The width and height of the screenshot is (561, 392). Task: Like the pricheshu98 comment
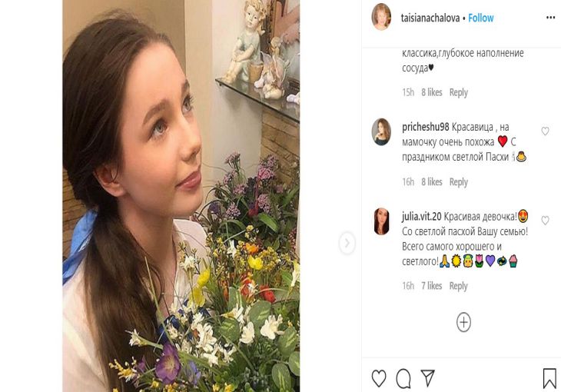[x=545, y=131]
